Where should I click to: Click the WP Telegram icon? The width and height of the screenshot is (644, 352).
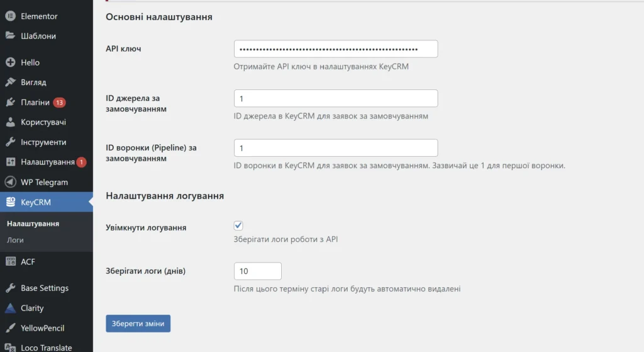(x=10, y=182)
